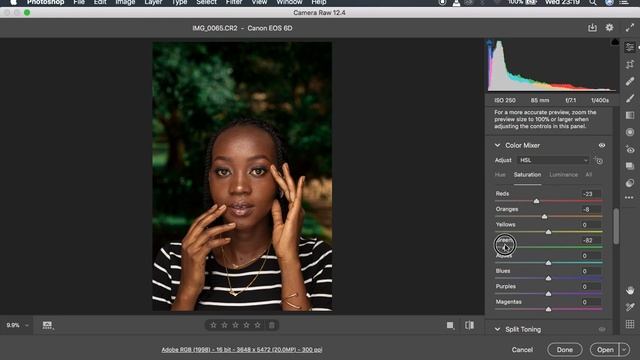
Task: Cycle before/after view icon
Action: pos(469,325)
